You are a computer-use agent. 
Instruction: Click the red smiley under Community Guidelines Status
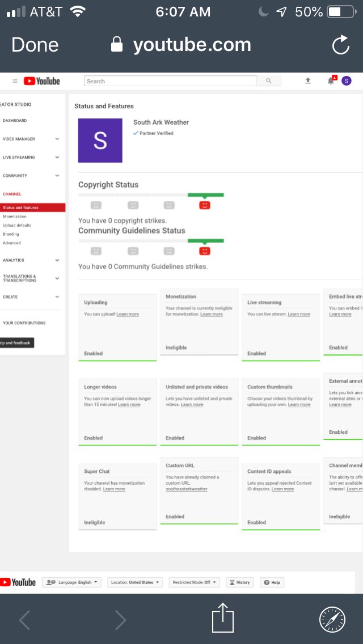pyautogui.click(x=205, y=251)
